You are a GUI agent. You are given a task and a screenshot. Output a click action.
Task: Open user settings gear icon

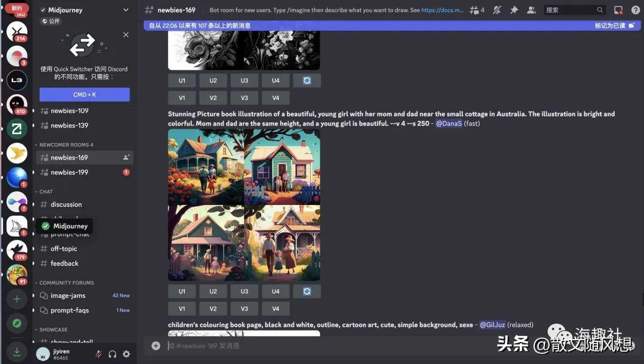point(126,354)
